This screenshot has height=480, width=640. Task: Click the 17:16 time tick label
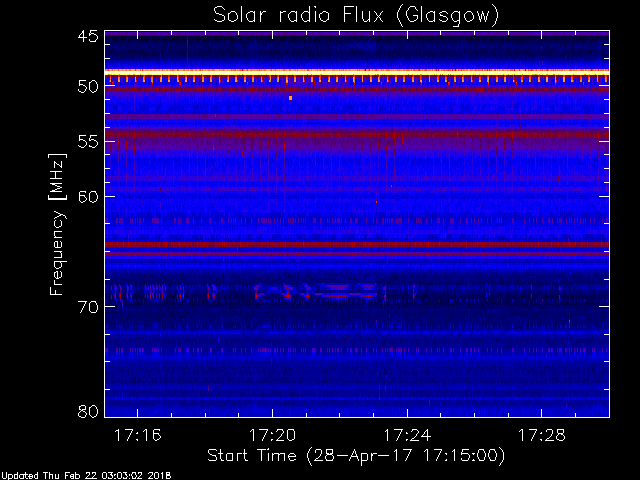point(138,436)
